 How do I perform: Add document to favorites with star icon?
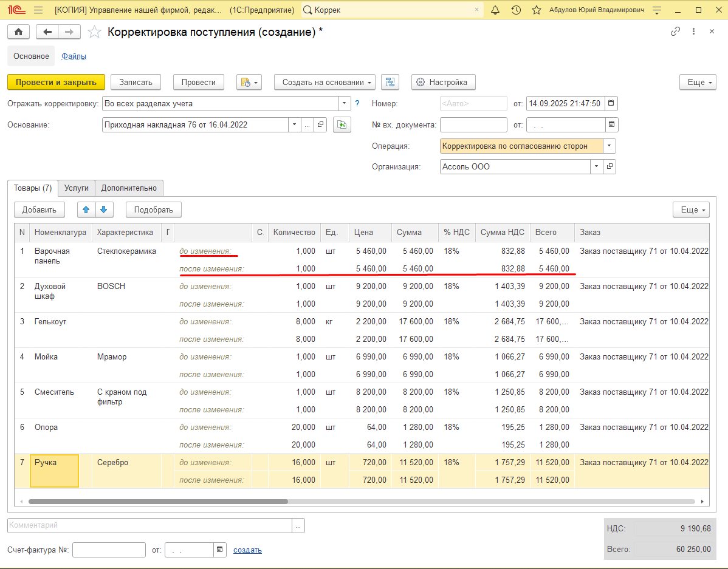click(x=94, y=32)
